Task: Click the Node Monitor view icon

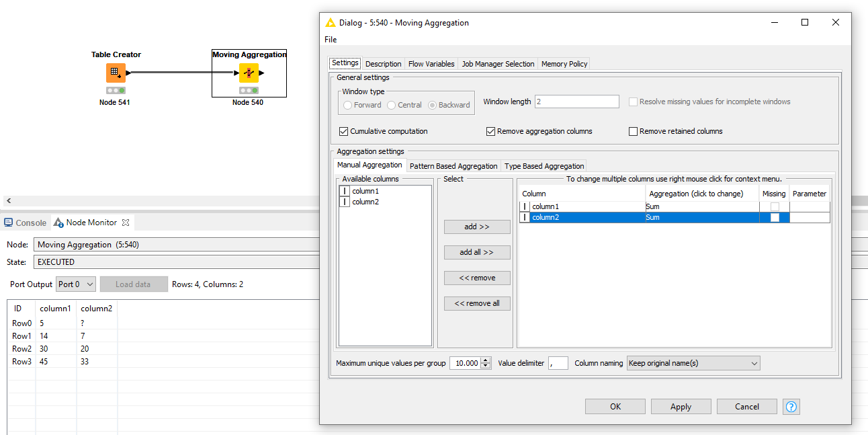Action: (57, 222)
